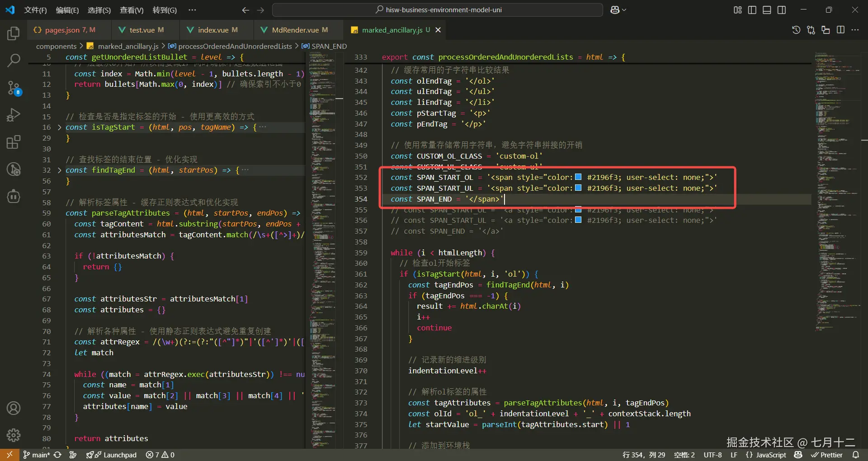Toggle the primary side bar layout button
The width and height of the screenshot is (868, 461).
point(752,10)
